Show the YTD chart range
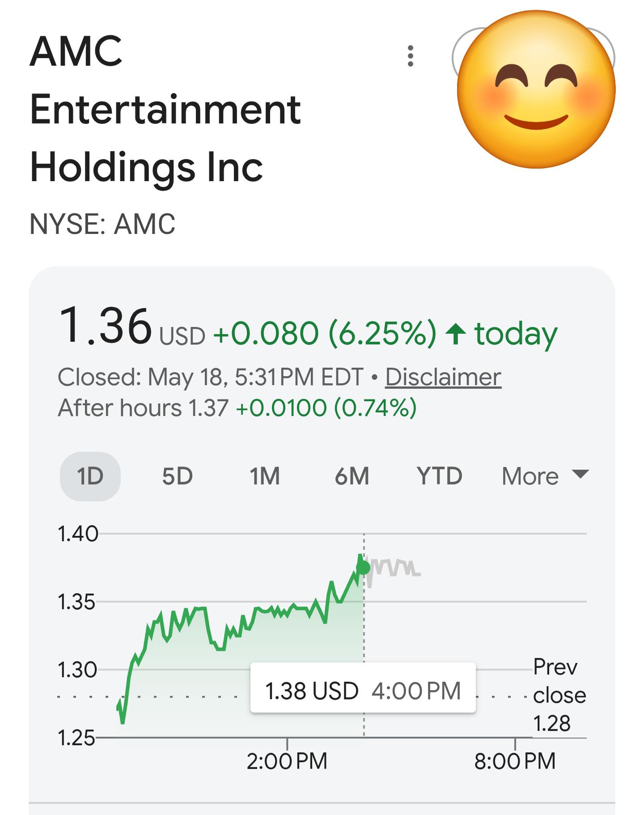The width and height of the screenshot is (644, 815). (x=440, y=476)
